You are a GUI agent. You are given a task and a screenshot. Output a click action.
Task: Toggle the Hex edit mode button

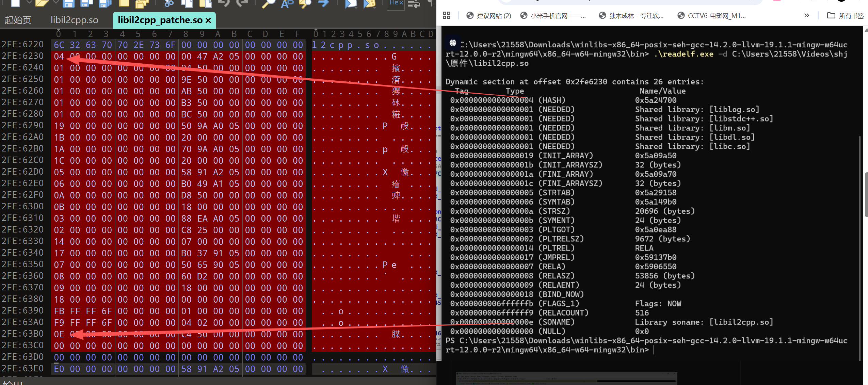(396, 3)
